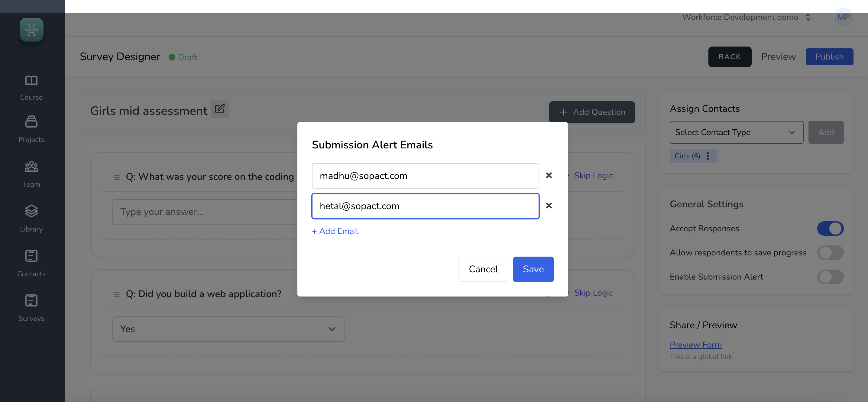
Task: Click the Add Question button
Action: pos(592,112)
